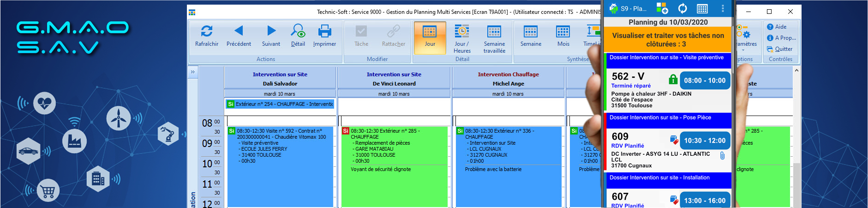Tap 'Dossier Intervention sur site - Pose Pièce' header
This screenshot has height=208, width=868.
click(668, 120)
